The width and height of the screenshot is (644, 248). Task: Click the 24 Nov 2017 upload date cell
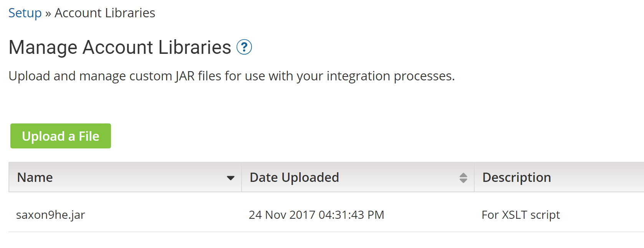(316, 215)
